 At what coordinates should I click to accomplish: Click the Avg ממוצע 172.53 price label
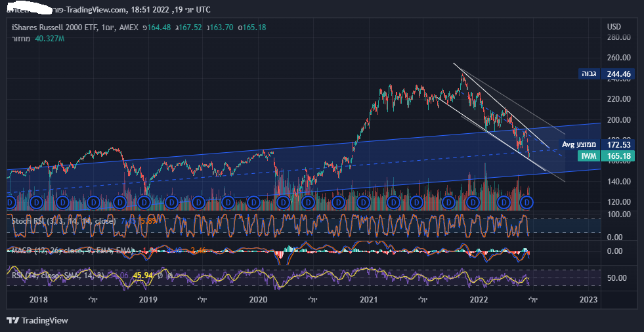(596, 145)
